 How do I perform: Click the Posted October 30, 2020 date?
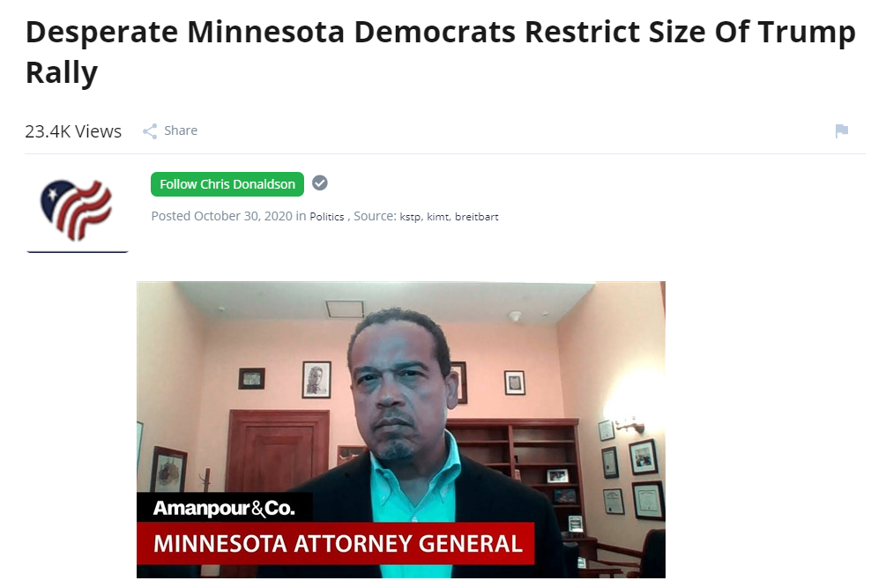[221, 216]
